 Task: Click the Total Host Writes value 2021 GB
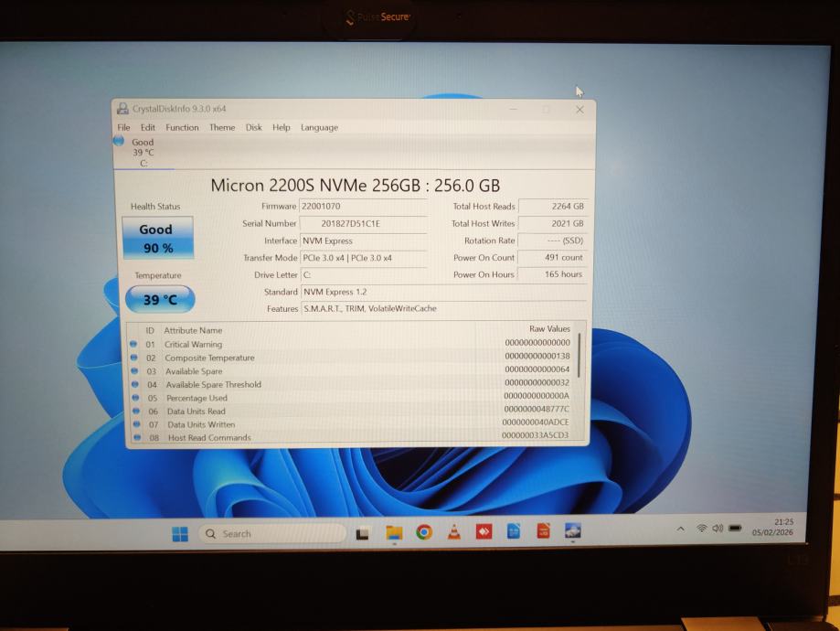[552, 223]
